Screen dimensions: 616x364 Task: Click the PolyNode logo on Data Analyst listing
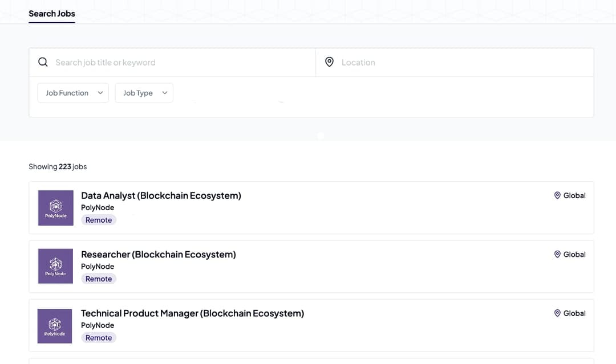click(x=55, y=207)
